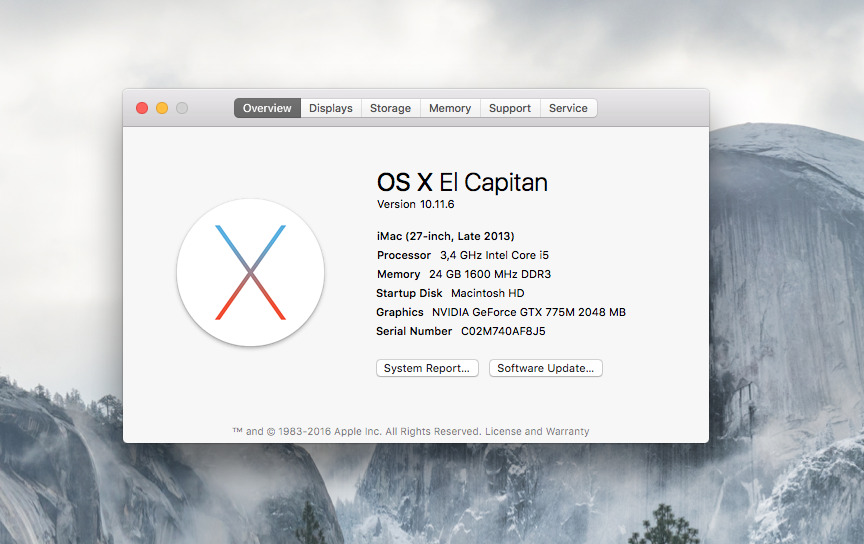Close the About This Mac window
This screenshot has width=864, height=544.
click(x=142, y=108)
